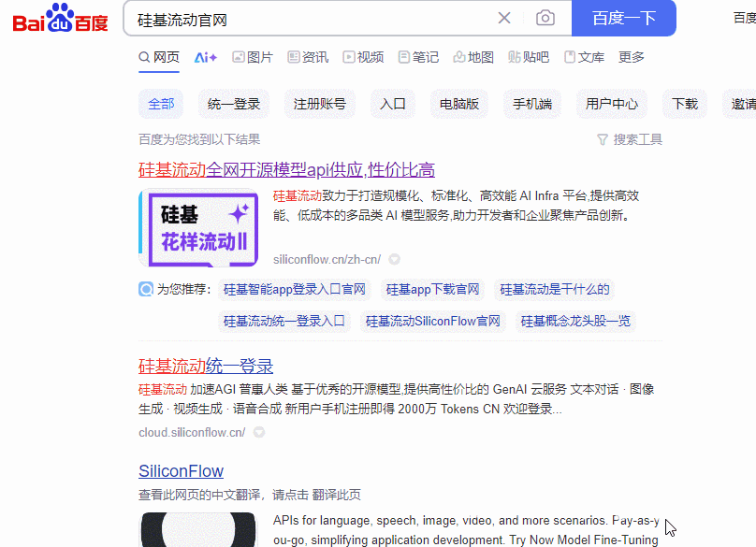Switch to the 图片 tab
This screenshot has width=756, height=547.
click(253, 57)
